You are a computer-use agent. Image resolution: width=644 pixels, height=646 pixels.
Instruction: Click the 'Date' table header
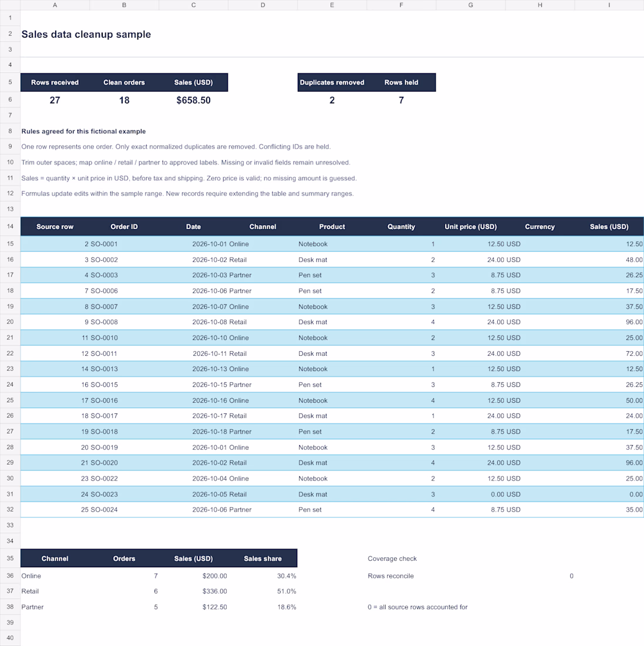point(194,227)
